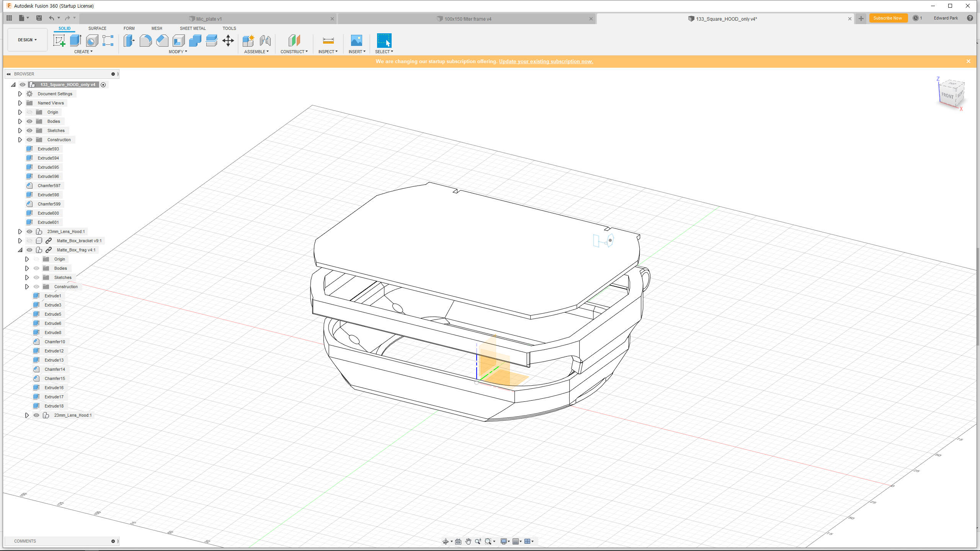980x551 pixels.
Task: Toggle visibility of Matte_Box_bracket v9:1
Action: click(29, 241)
